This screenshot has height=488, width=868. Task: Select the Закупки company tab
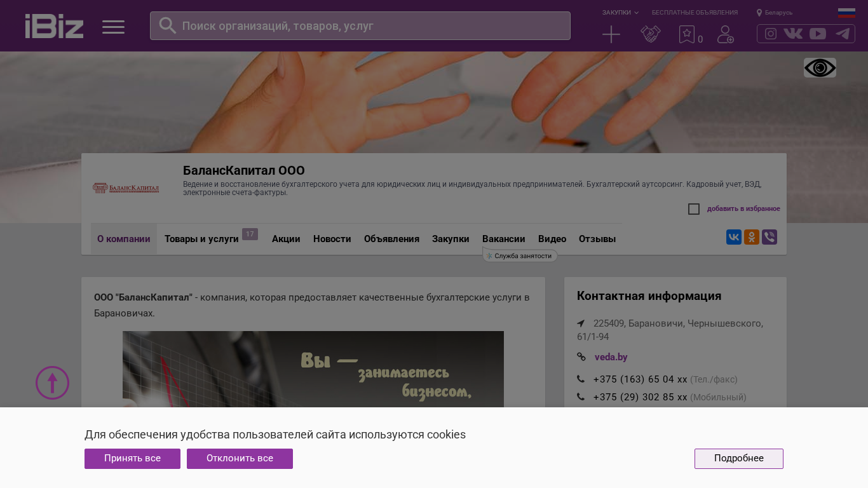point(451,239)
